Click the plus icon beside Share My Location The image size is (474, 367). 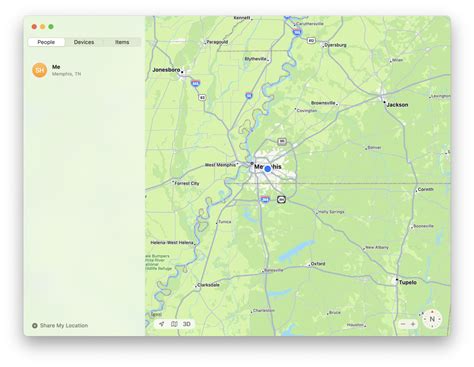(34, 325)
